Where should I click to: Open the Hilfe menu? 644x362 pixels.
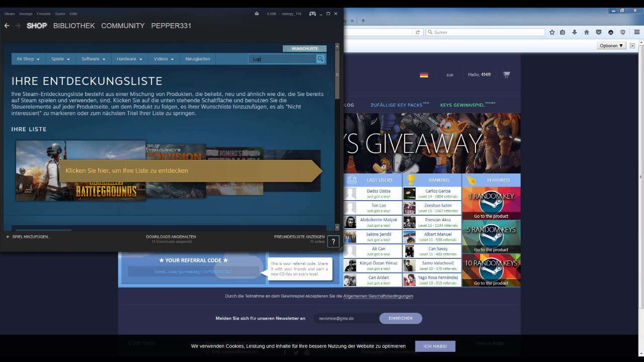pyautogui.click(x=73, y=14)
